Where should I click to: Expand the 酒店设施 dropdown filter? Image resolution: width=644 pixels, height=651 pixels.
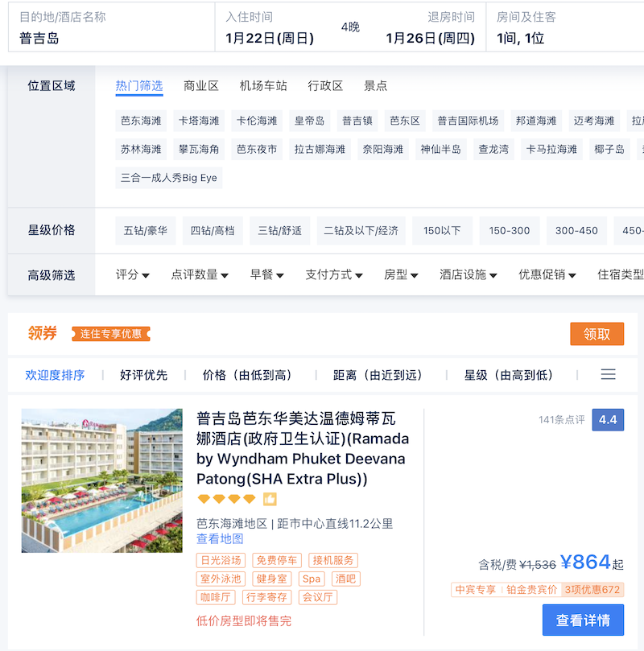pos(468,274)
